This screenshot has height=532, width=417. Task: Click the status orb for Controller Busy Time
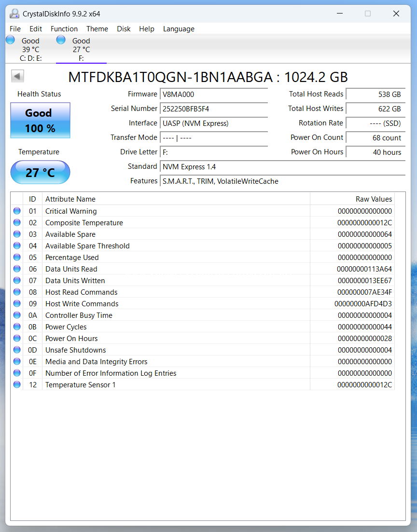click(x=17, y=315)
